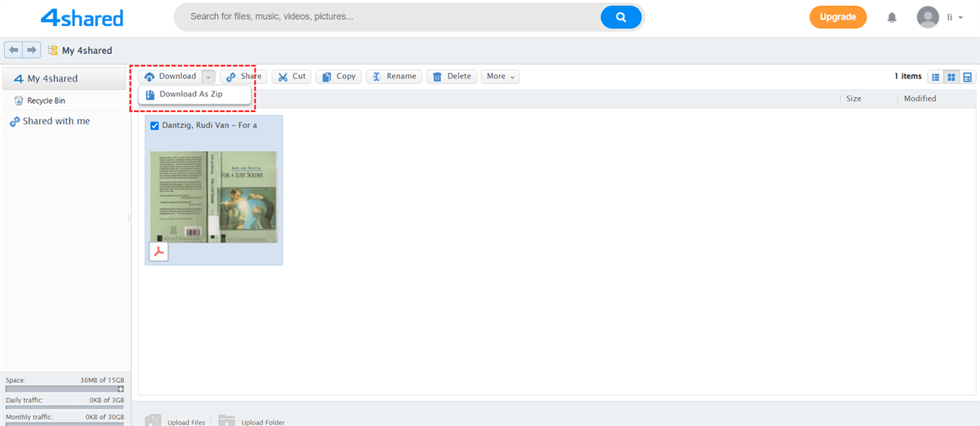Switch to thumbnail grid view
This screenshot has width=980, height=426.
pyautogui.click(x=951, y=77)
